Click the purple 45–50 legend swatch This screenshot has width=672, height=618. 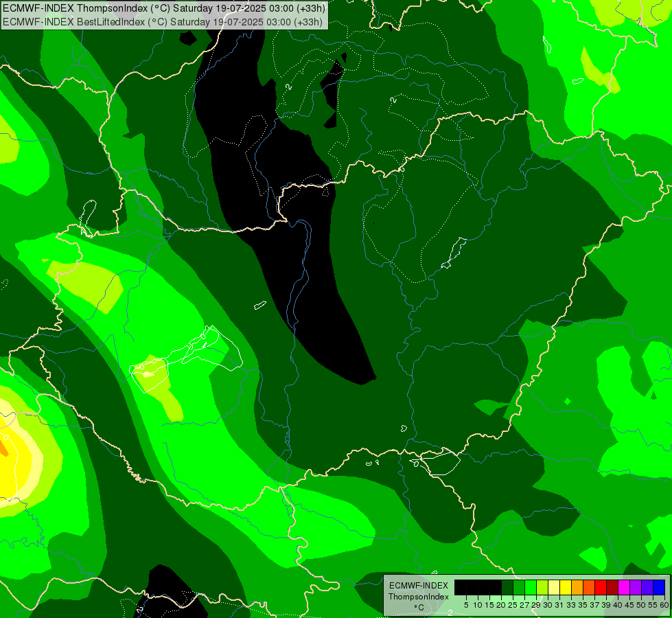(x=636, y=587)
